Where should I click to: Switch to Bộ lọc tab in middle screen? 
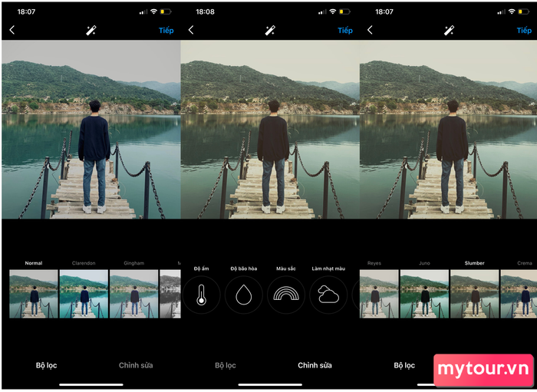pyautogui.click(x=226, y=365)
